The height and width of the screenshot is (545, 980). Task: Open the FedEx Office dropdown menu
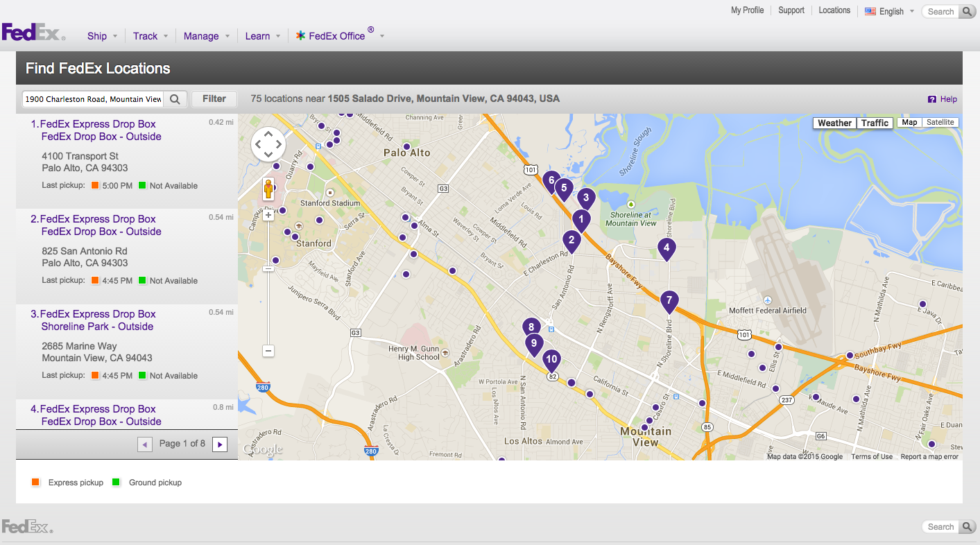(340, 35)
